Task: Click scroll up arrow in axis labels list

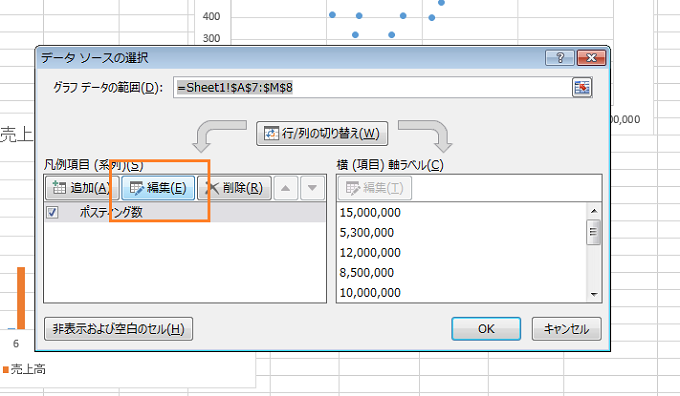Action: coord(594,211)
